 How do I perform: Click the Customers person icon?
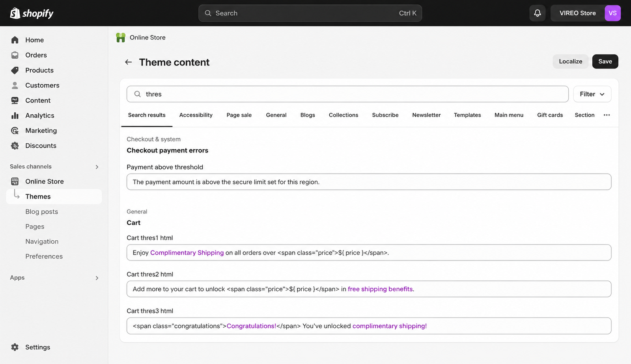tap(15, 85)
